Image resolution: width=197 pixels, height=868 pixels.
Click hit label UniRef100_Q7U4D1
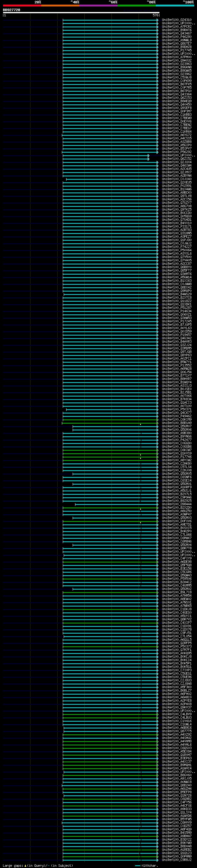coord(177,220)
